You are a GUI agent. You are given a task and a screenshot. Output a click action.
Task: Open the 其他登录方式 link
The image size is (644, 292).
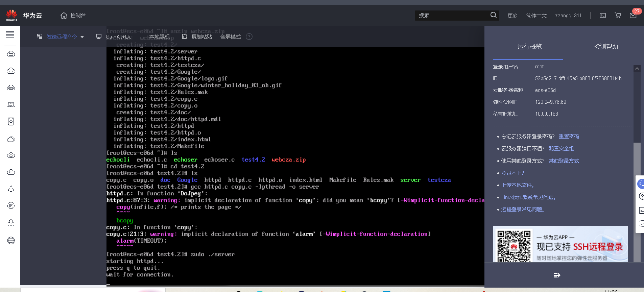tap(564, 161)
